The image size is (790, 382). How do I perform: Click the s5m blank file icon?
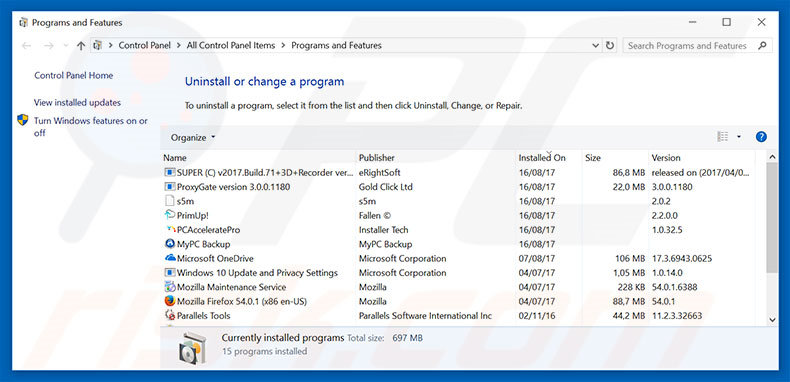[170, 201]
